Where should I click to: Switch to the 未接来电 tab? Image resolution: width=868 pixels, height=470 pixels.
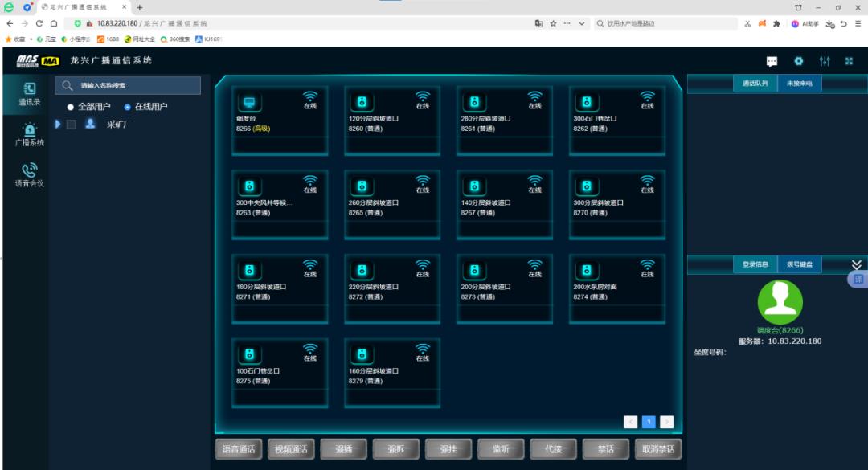pos(800,83)
